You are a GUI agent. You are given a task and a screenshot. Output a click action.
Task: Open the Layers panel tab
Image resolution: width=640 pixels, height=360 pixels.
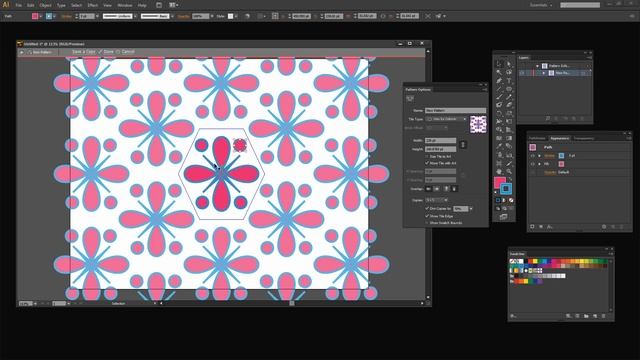click(524, 58)
